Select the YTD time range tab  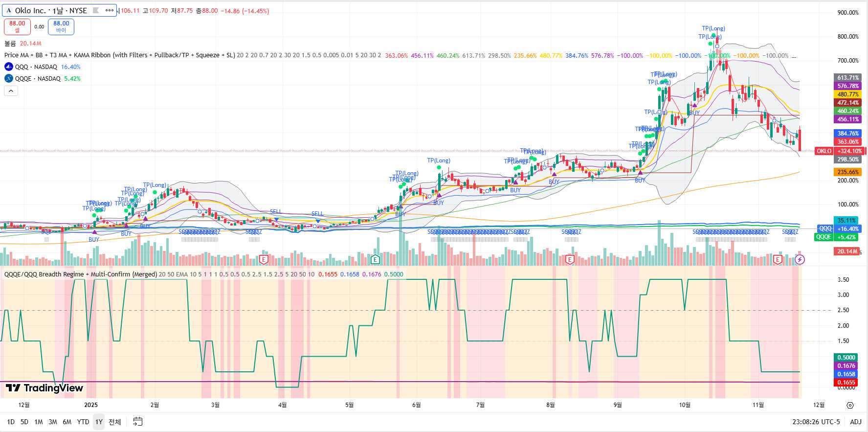click(83, 422)
